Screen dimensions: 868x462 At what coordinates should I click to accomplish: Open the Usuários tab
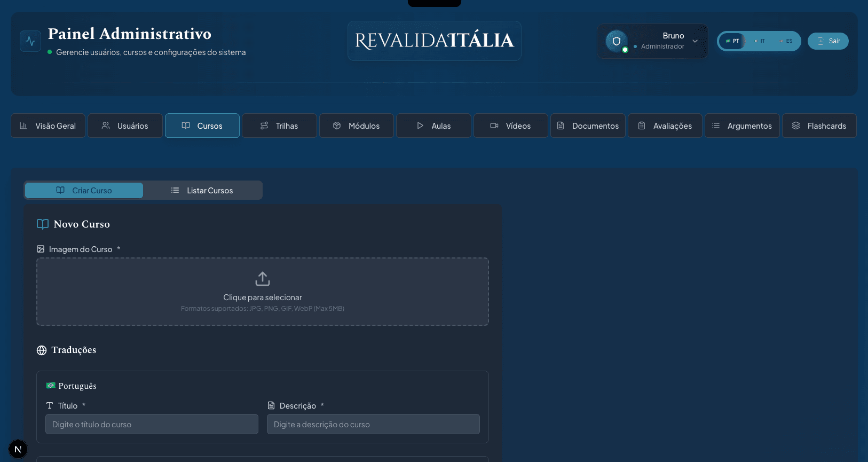(125, 126)
